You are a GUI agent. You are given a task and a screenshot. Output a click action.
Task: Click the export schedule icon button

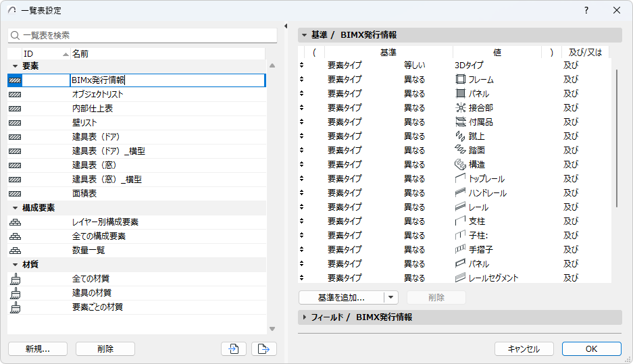[x=264, y=348]
